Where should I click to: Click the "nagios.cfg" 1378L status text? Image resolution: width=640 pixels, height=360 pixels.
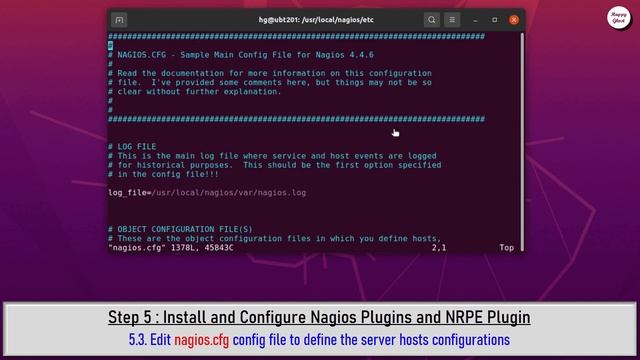(171, 248)
